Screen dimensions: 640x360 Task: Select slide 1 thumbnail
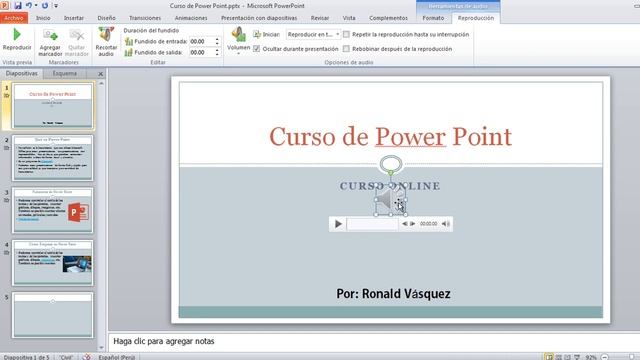click(53, 106)
